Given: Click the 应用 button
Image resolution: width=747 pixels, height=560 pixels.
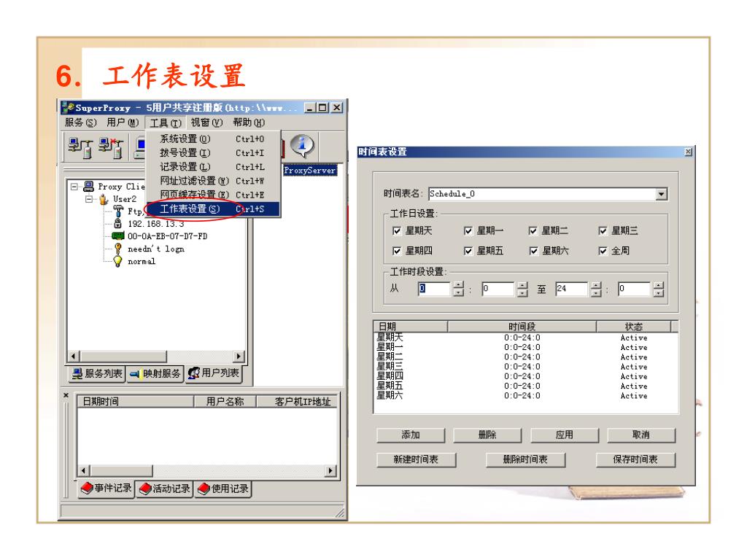Looking at the screenshot, I should pyautogui.click(x=565, y=435).
